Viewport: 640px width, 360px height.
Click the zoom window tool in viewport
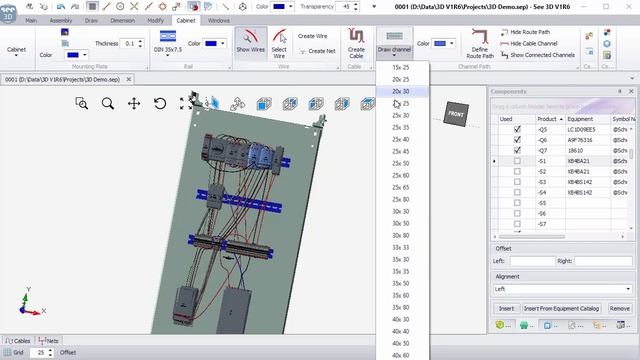(82, 103)
